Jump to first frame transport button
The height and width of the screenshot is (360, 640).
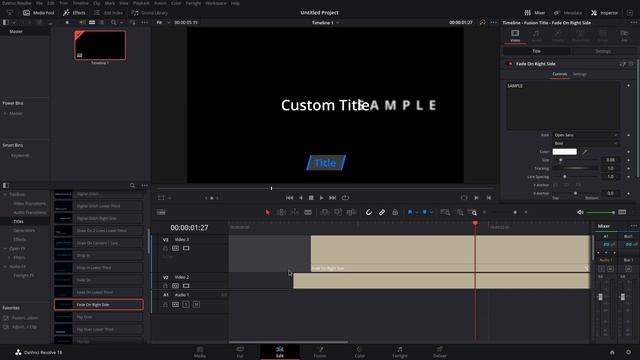click(x=289, y=198)
